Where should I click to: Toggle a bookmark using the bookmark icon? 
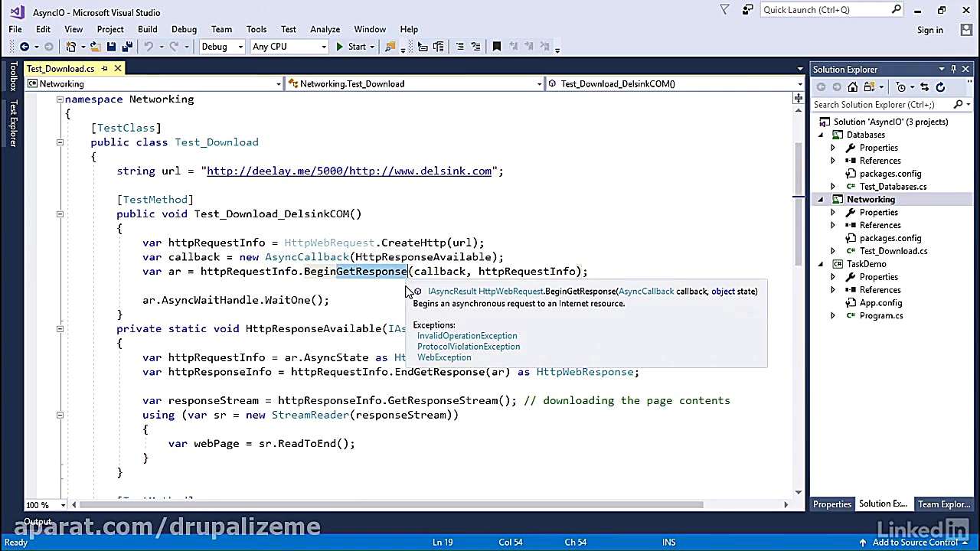point(496,47)
